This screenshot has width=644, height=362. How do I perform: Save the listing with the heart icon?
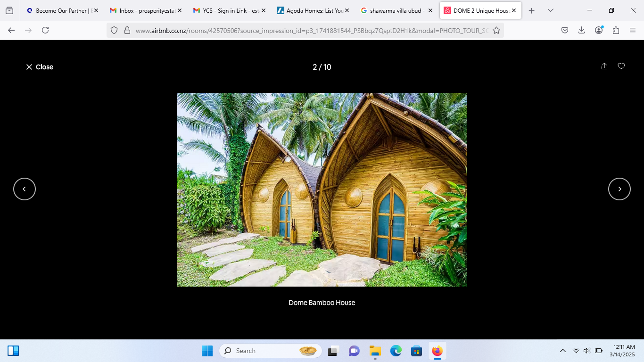click(621, 66)
